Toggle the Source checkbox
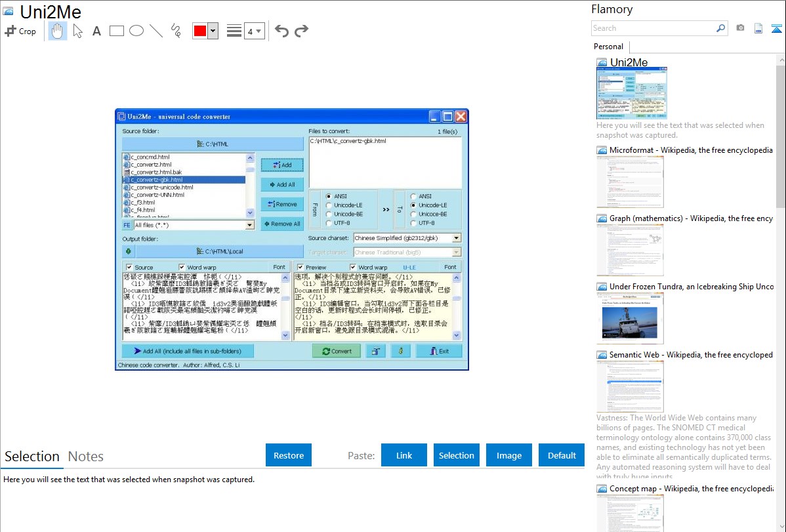The image size is (786, 532). (x=129, y=267)
